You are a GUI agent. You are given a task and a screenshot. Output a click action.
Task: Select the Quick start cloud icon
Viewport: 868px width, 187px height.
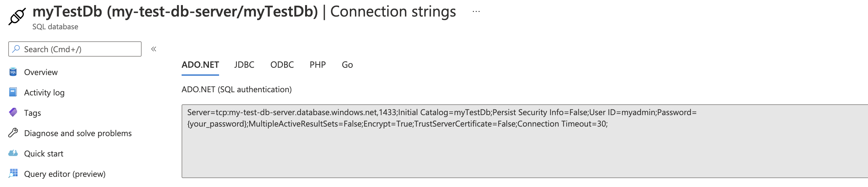click(13, 153)
